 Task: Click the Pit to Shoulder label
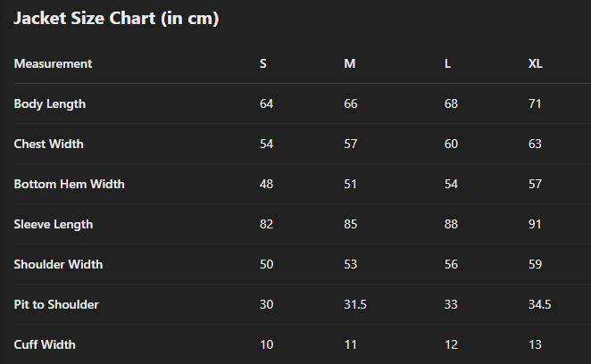(x=56, y=304)
